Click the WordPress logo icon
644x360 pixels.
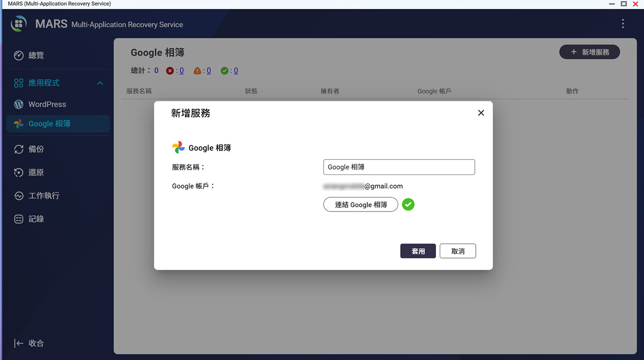pyautogui.click(x=19, y=104)
